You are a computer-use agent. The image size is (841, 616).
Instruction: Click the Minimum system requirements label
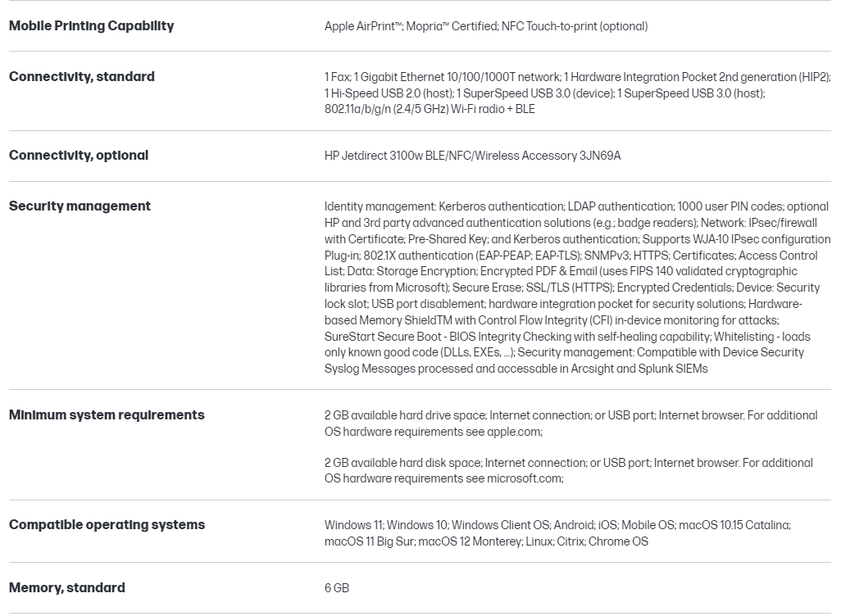[107, 414]
